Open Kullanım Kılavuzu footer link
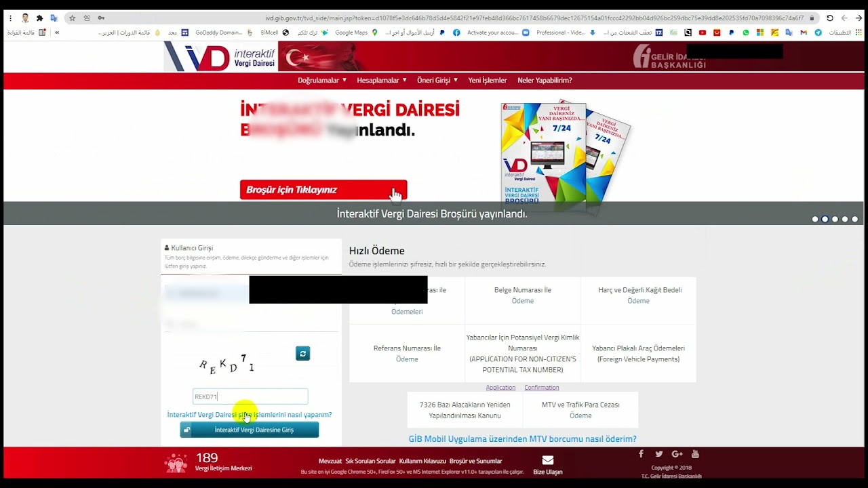Image resolution: width=868 pixels, height=488 pixels. pyautogui.click(x=422, y=461)
